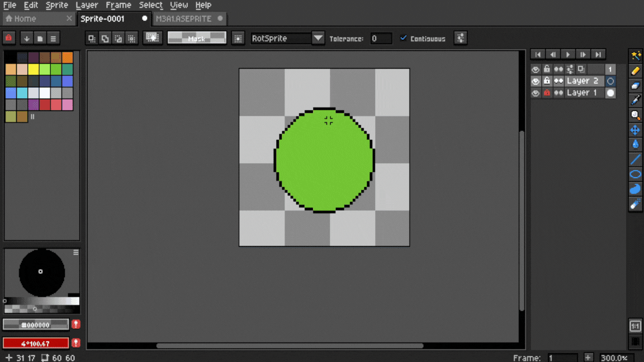Play the animation
The image size is (644, 362).
click(567, 54)
